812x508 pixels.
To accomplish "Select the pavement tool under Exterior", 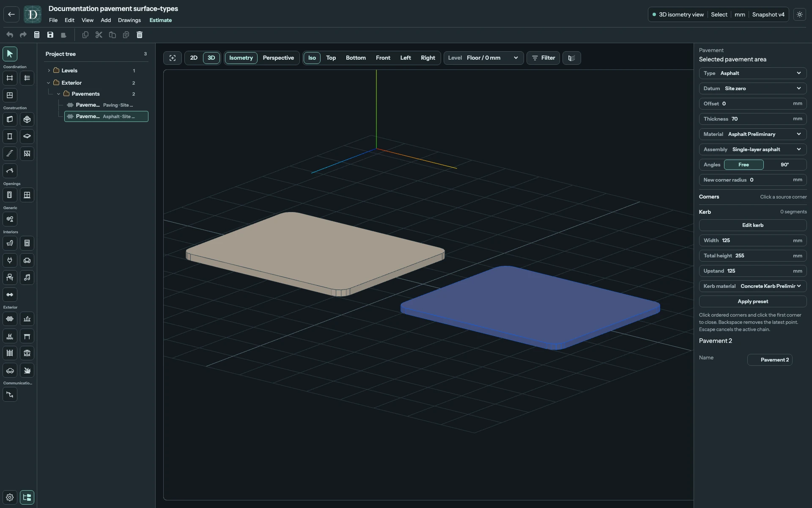I will [10, 319].
